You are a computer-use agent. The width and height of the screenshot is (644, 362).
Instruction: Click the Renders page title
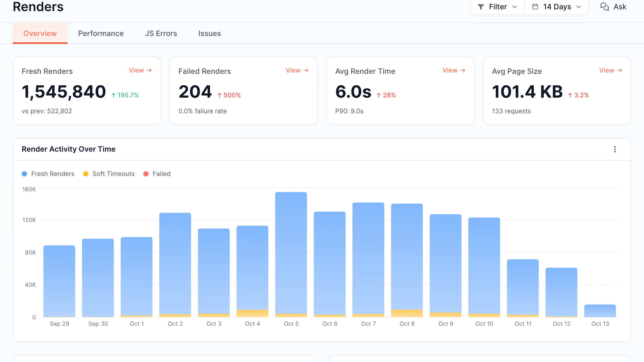38,6
